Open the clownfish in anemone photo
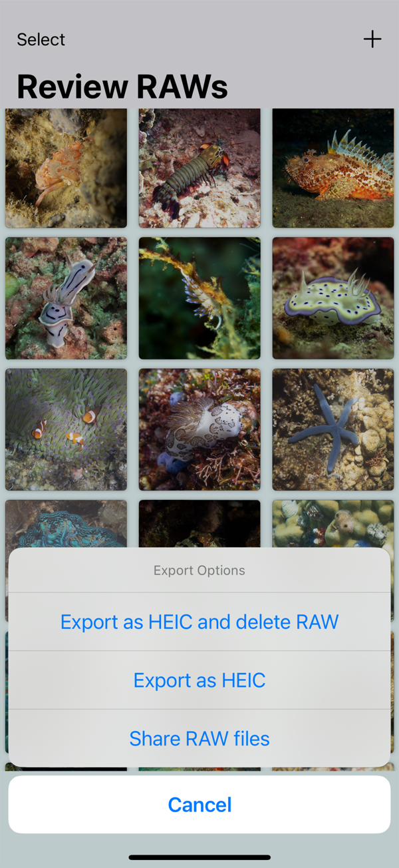Image resolution: width=399 pixels, height=868 pixels. tap(66, 430)
